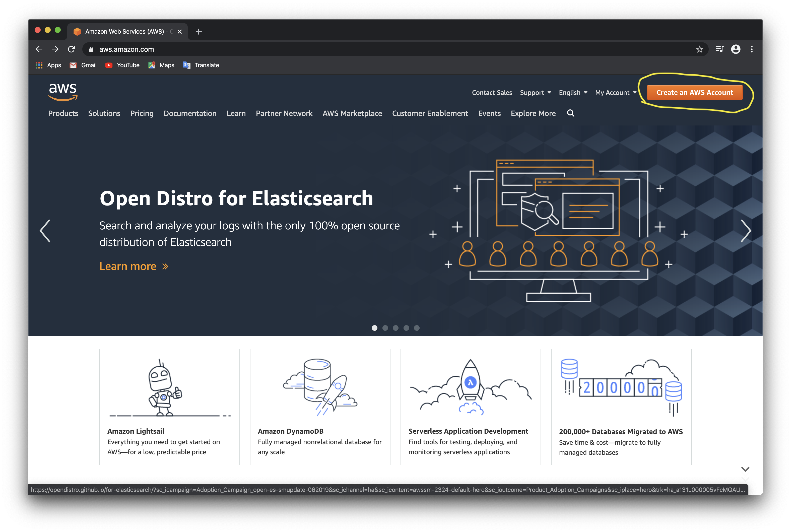Open the Maps bookmark
This screenshot has height=532, width=791.
pyautogui.click(x=161, y=65)
